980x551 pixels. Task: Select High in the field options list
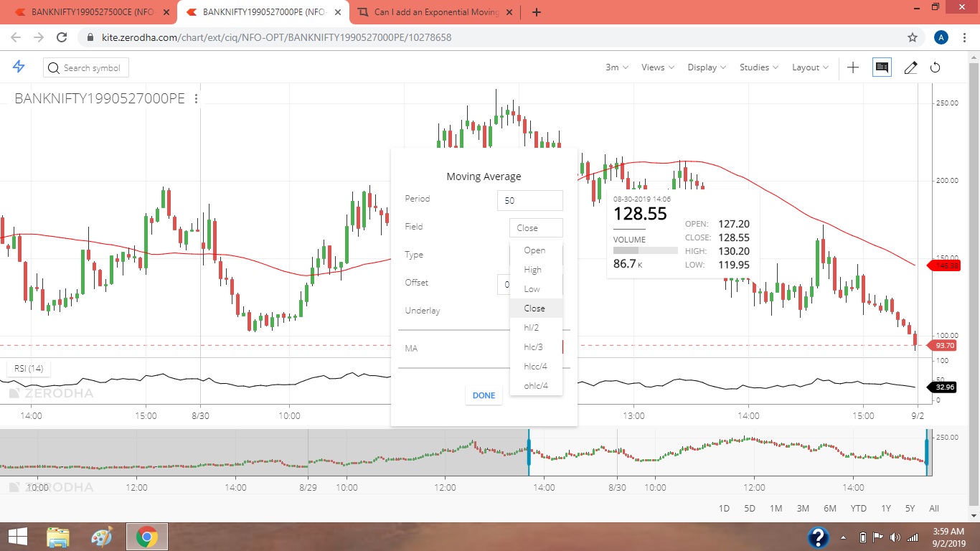coord(533,269)
